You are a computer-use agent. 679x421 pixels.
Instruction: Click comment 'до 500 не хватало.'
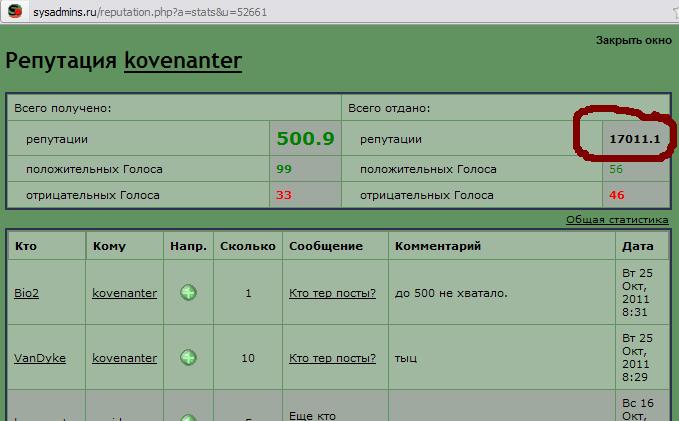pos(451,293)
